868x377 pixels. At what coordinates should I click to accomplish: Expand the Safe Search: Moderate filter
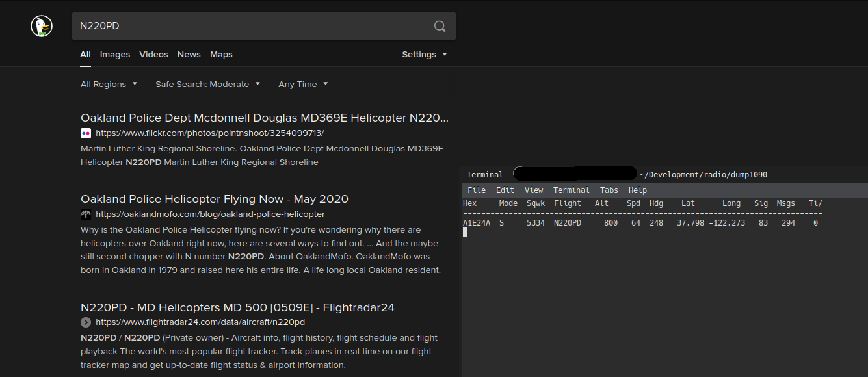pos(207,84)
